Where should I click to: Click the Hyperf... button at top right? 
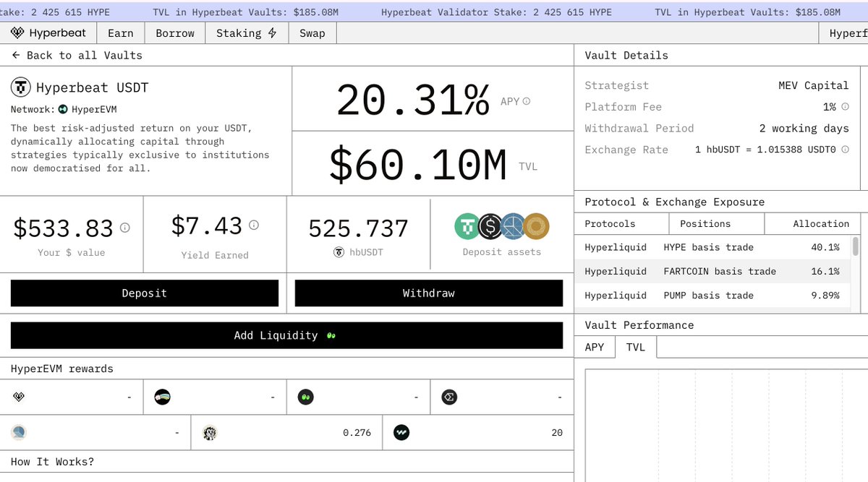coord(843,33)
